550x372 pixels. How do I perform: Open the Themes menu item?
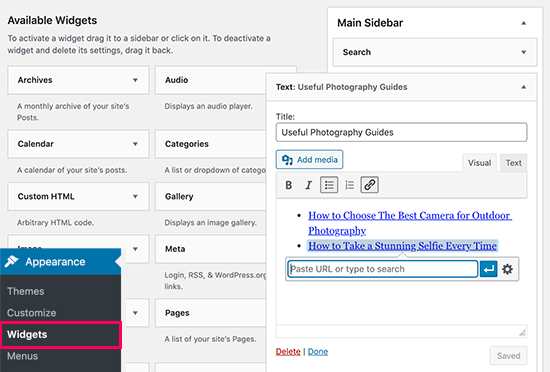[x=26, y=291]
